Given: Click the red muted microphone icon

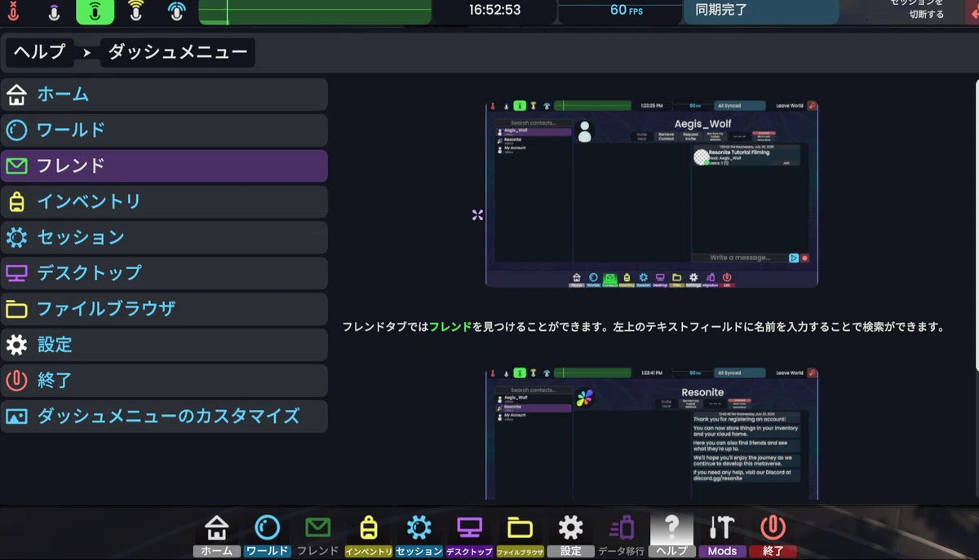Looking at the screenshot, I should tap(13, 11).
